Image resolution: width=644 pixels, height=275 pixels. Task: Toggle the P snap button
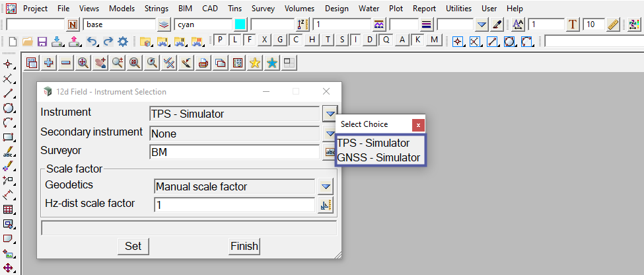221,40
